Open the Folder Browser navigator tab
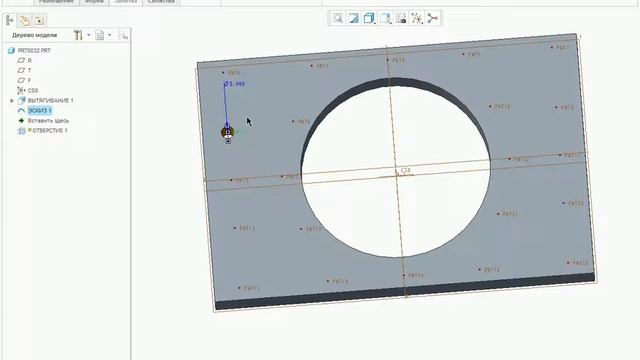 tap(24, 20)
